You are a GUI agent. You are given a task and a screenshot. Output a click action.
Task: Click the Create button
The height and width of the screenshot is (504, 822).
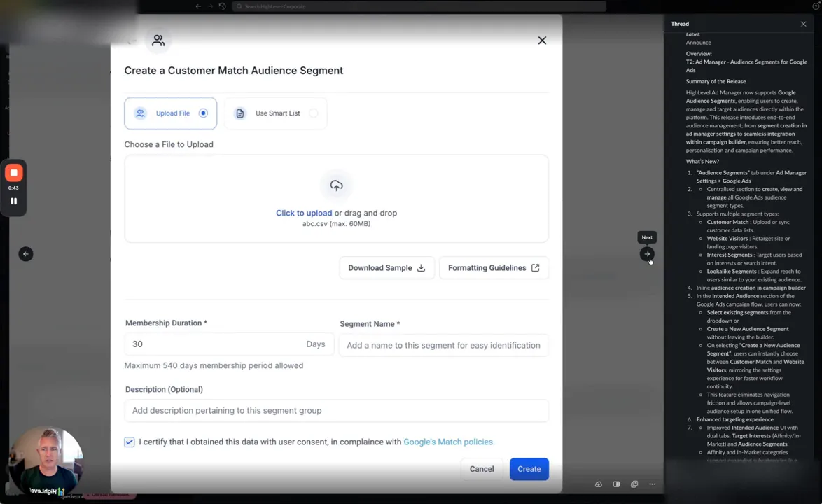tap(529, 469)
